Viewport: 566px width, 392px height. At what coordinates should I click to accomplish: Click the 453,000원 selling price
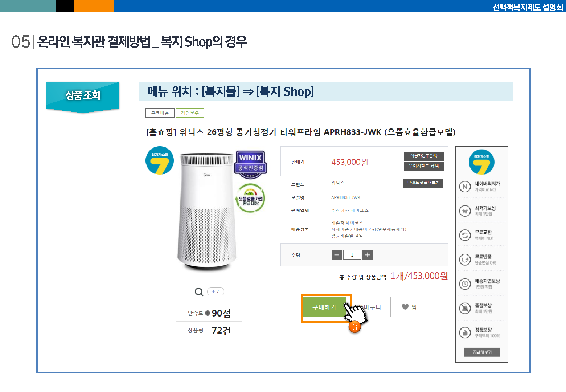[x=350, y=162]
